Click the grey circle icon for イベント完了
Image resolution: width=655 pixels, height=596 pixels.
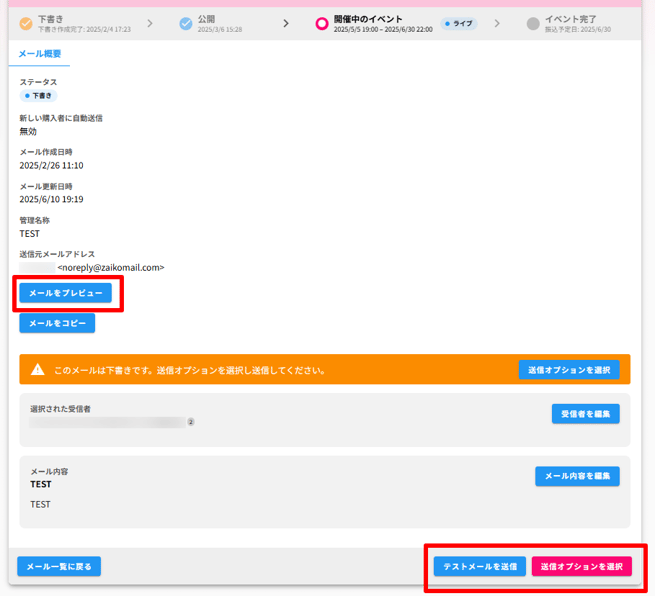click(x=533, y=24)
